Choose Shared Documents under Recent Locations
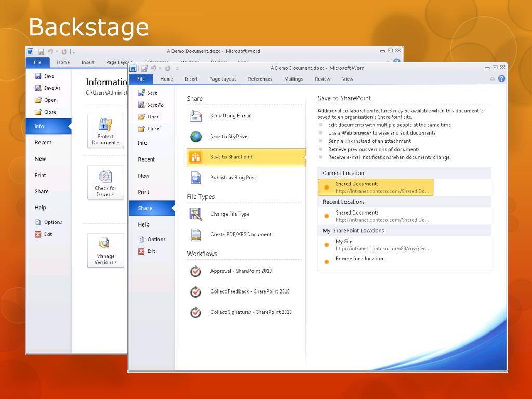Screen dimensions: 532x399 tap(376, 216)
